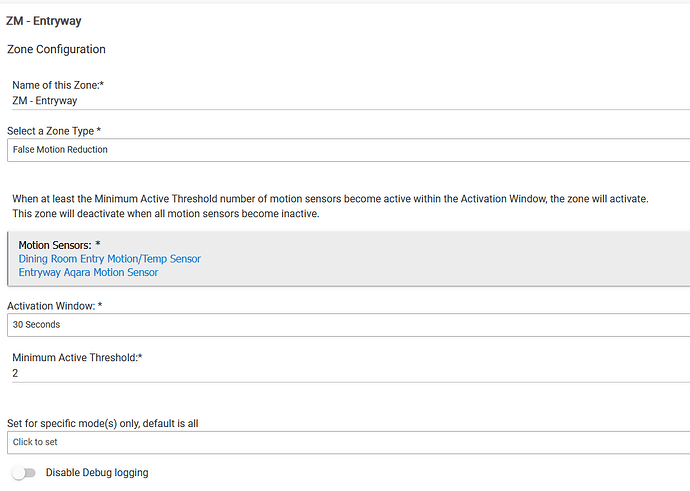Open the Select a Zone Type dropdown
The image size is (690, 491).
pos(347,150)
